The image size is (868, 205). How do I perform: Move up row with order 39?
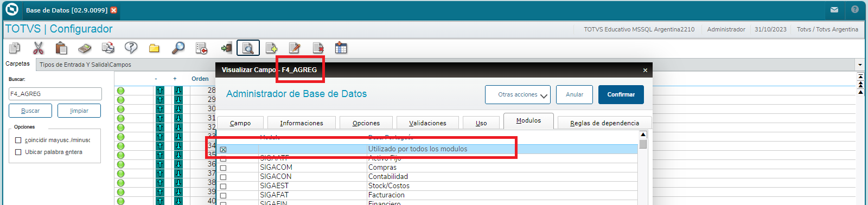(160, 192)
